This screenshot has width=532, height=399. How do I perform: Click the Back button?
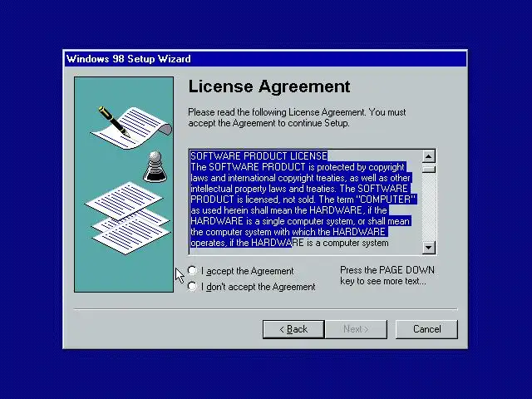[293, 329]
